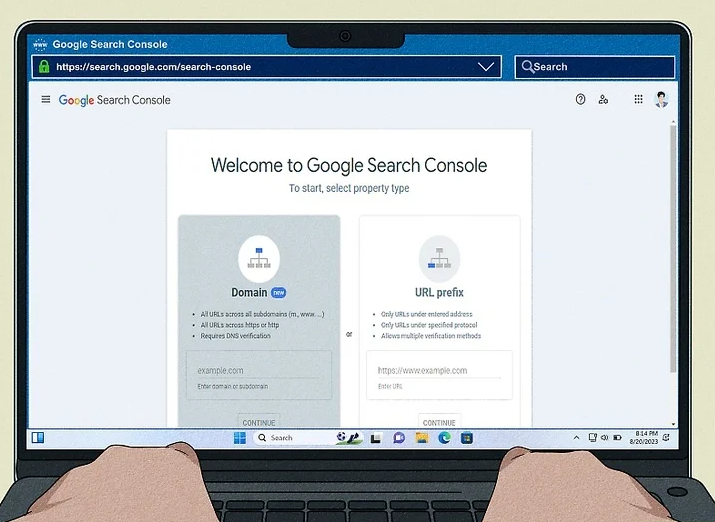Viewport: 715px width, 522px height.
Task: Click the network icon in system tray
Action: pos(592,438)
